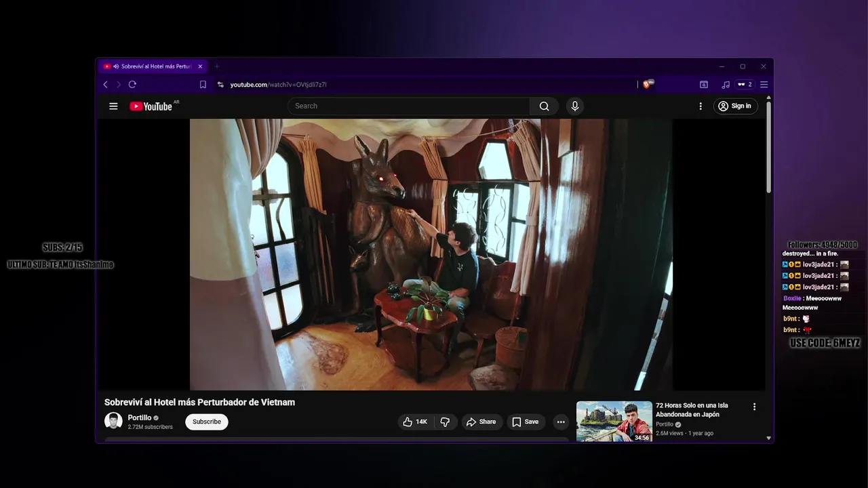Click scrollbar down arrow
Screen dimensions: 868x488
[x=768, y=438]
